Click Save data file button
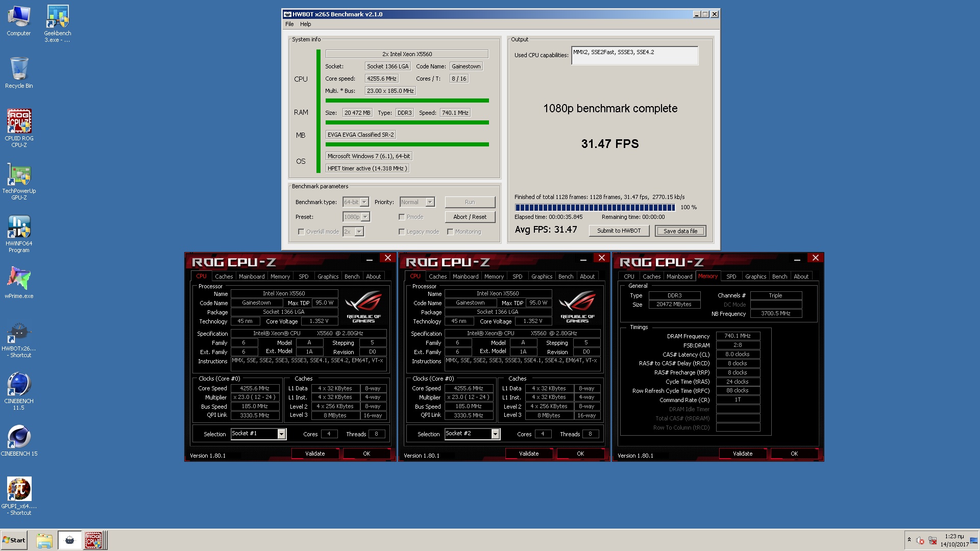This screenshot has height=551, width=980. 680,231
